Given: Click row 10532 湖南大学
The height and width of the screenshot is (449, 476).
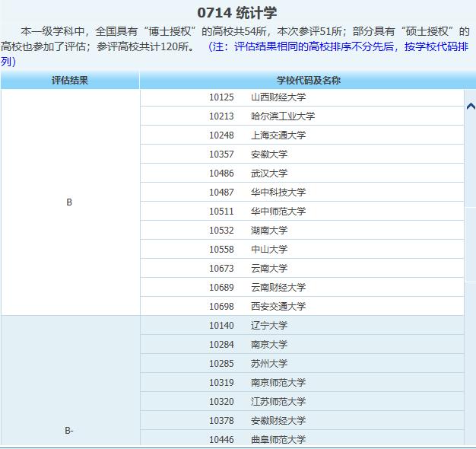Looking at the screenshot, I should (x=302, y=231).
